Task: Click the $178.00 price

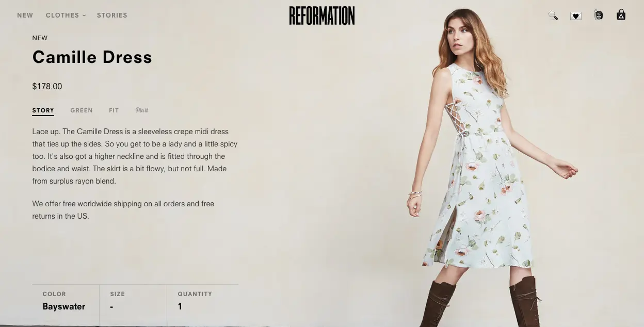Action: click(x=47, y=87)
